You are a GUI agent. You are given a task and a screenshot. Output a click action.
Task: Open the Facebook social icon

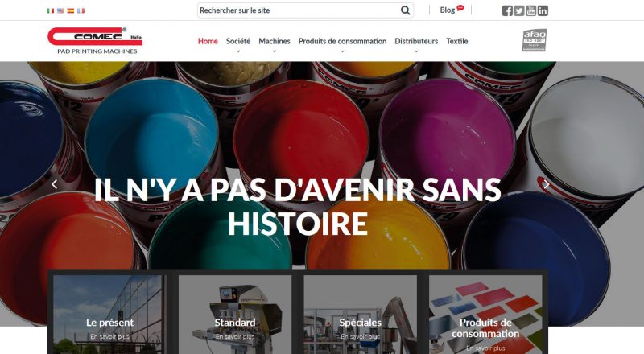(507, 10)
